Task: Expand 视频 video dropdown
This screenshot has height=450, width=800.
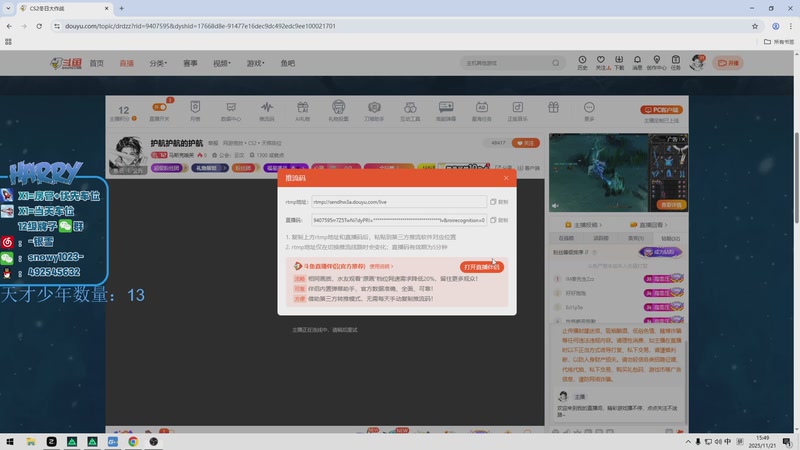Action: pyautogui.click(x=222, y=63)
